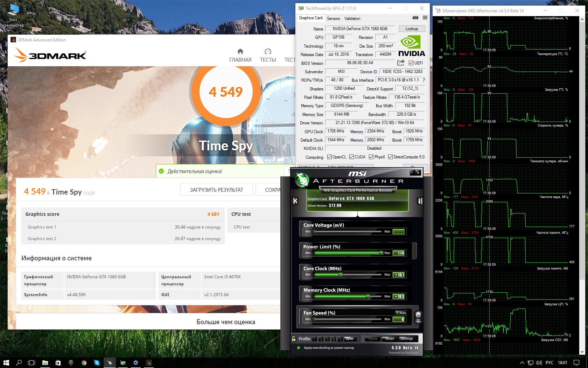588x368 pixels.
Task: Click the Fan Speed slider handle
Action: [x=315, y=319]
